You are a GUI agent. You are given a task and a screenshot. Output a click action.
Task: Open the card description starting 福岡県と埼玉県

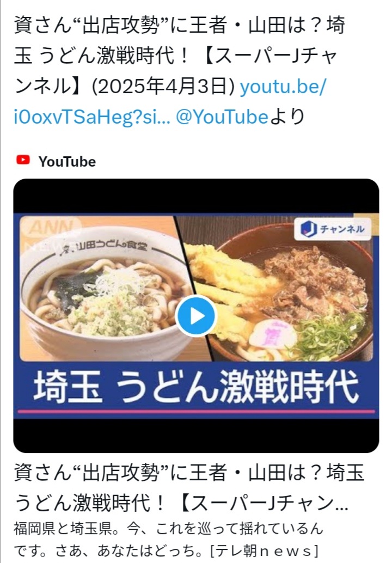(169, 539)
